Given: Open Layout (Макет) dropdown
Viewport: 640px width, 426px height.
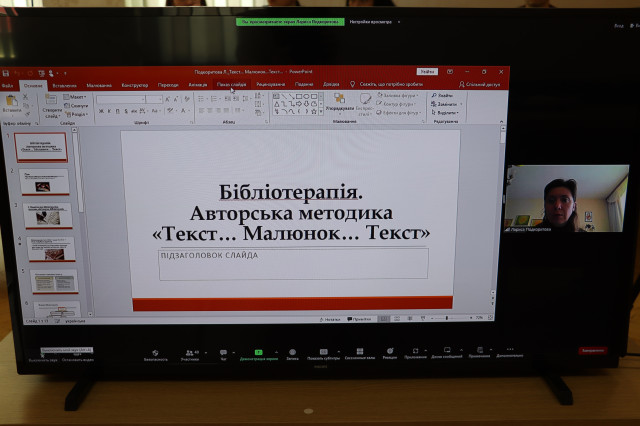Looking at the screenshot, I should (x=75, y=97).
